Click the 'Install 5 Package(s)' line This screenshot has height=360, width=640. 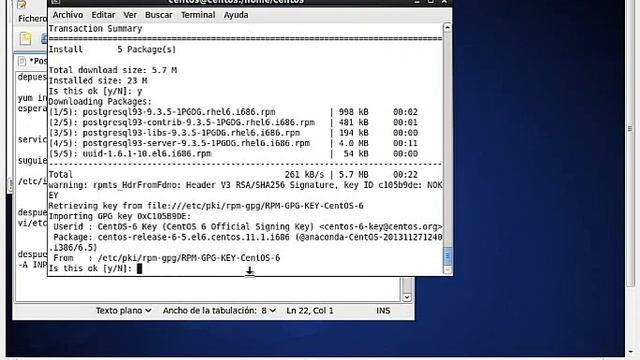tap(112, 49)
